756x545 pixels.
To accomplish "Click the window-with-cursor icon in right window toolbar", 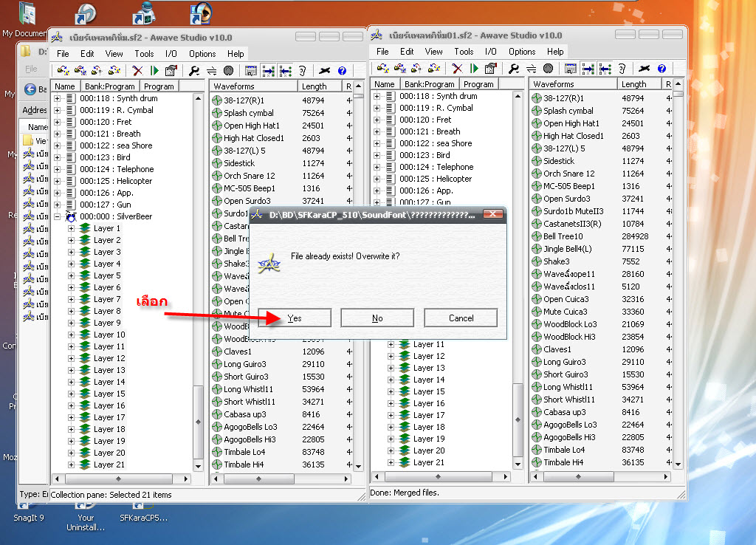I will click(x=571, y=69).
